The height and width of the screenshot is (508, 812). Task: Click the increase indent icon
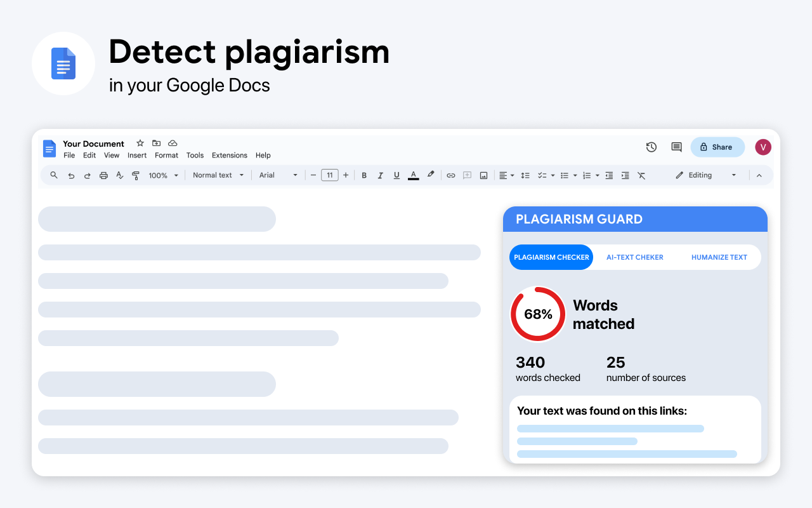(x=625, y=175)
